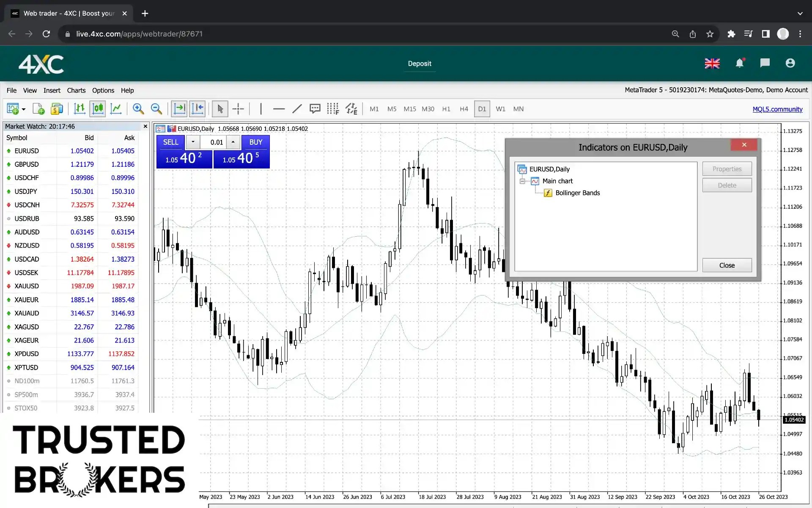Open the notifications bell
The width and height of the screenshot is (812, 508).
[739, 63]
